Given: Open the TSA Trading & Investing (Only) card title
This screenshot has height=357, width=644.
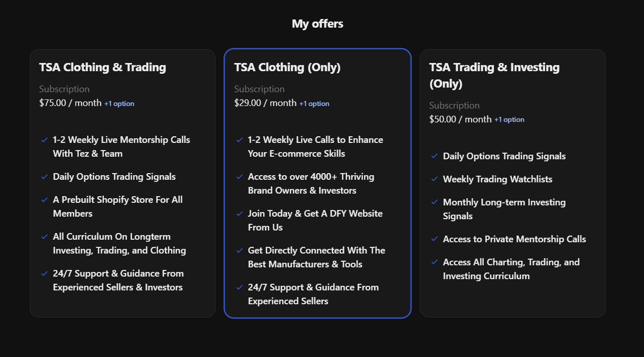Looking at the screenshot, I should pos(494,74).
